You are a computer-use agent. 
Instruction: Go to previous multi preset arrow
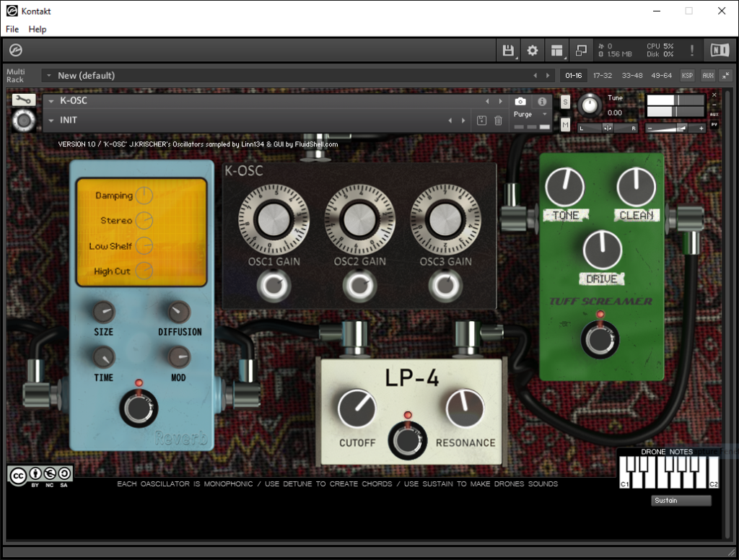point(535,76)
